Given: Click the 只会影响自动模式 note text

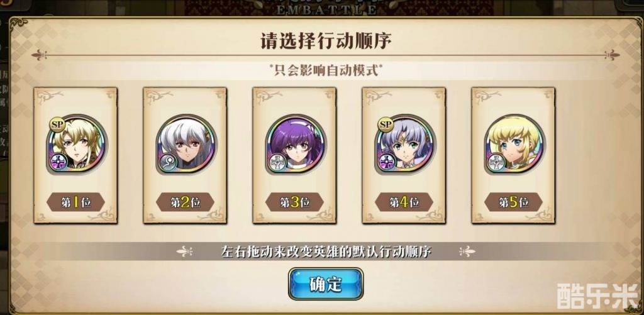Looking at the screenshot, I should pos(326,70).
